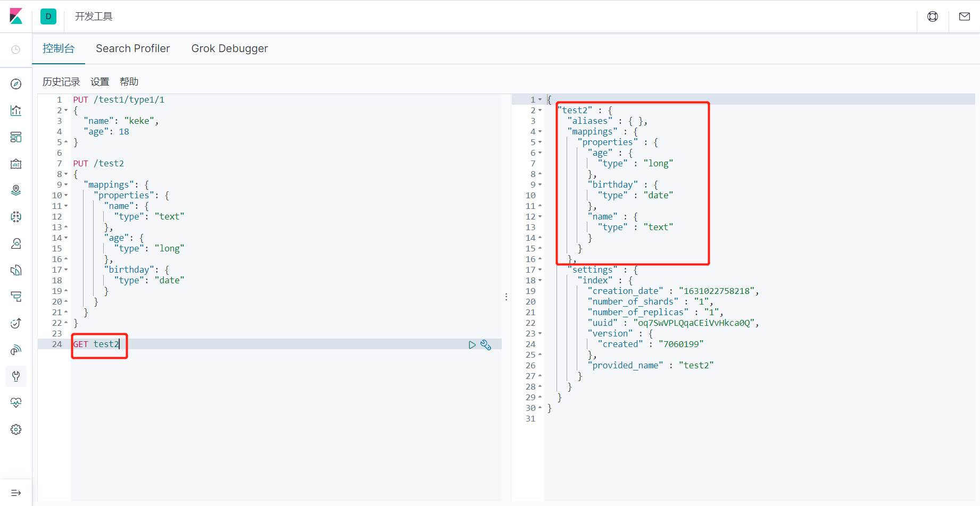Collapse response version fold at line 23
This screenshot has width=980, height=506.
540,334
